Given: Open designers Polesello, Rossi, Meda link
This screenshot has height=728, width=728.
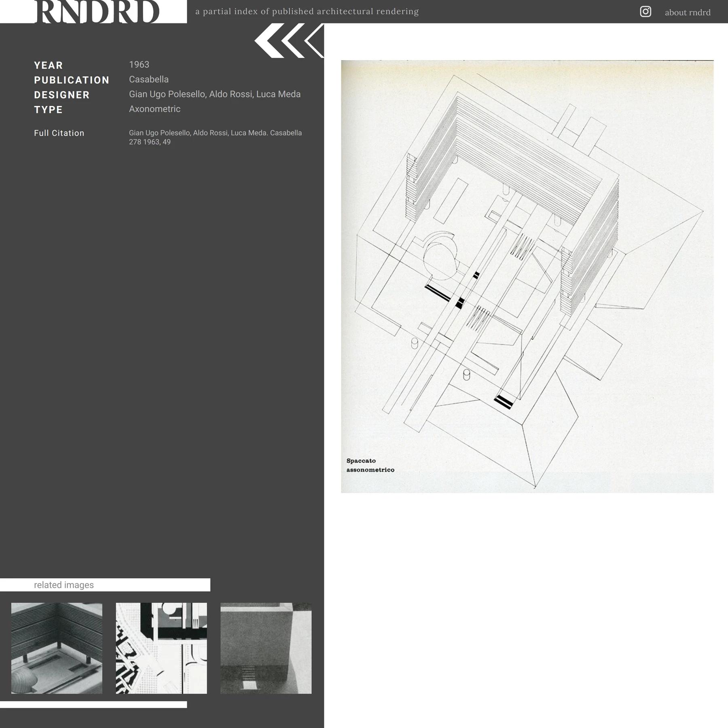Looking at the screenshot, I should [215, 94].
